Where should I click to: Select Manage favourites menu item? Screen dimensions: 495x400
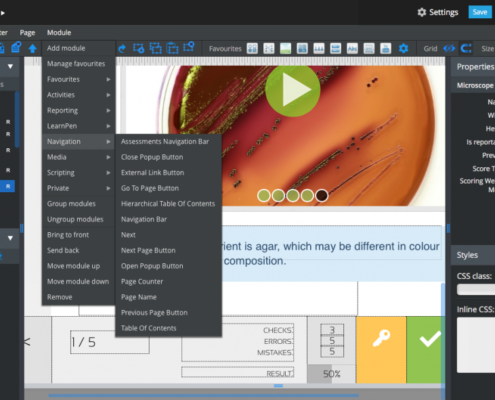[x=79, y=64]
